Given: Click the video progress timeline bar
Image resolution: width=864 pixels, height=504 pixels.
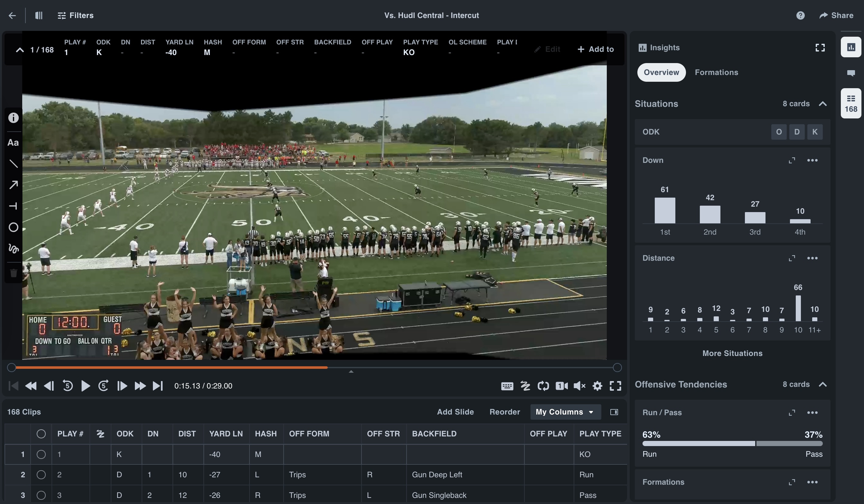Looking at the screenshot, I should tap(314, 368).
